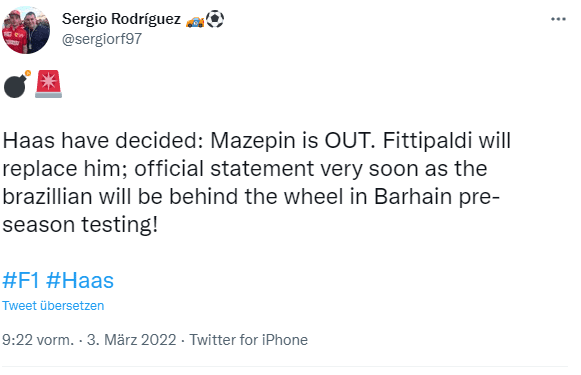Open the Sergio Rodríguez display name link
The width and height of the screenshot is (581, 375).
click(x=121, y=19)
